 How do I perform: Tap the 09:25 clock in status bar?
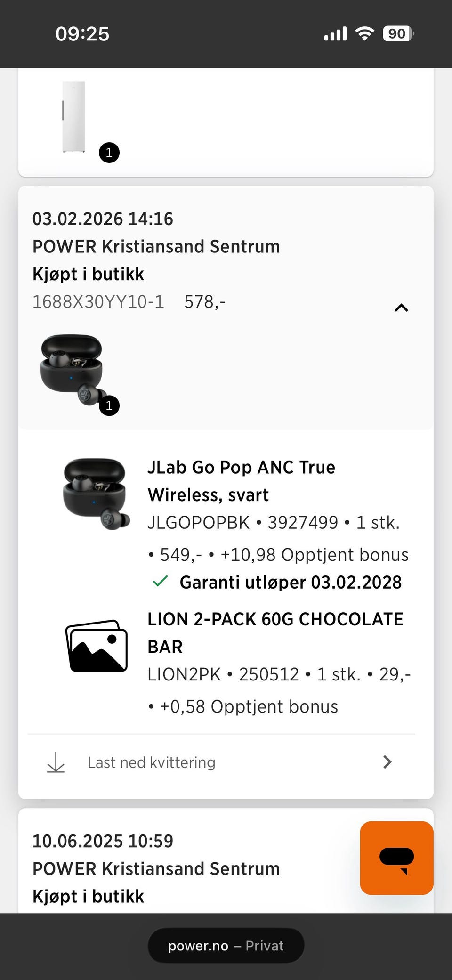pyautogui.click(x=82, y=34)
